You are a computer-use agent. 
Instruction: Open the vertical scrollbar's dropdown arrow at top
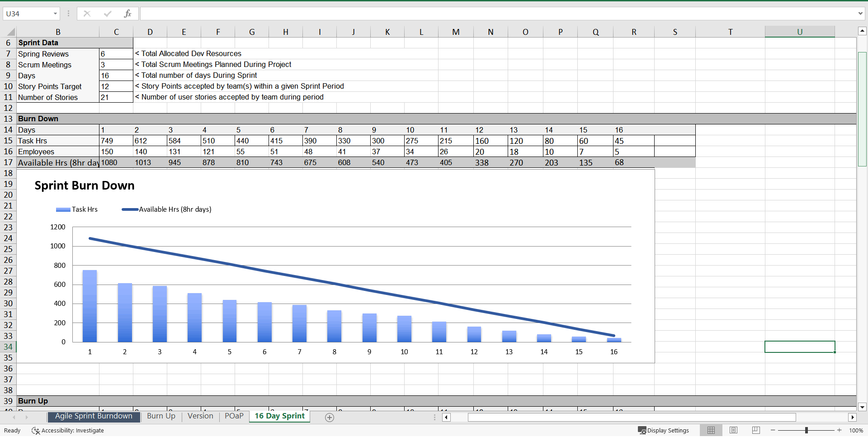pos(863,30)
